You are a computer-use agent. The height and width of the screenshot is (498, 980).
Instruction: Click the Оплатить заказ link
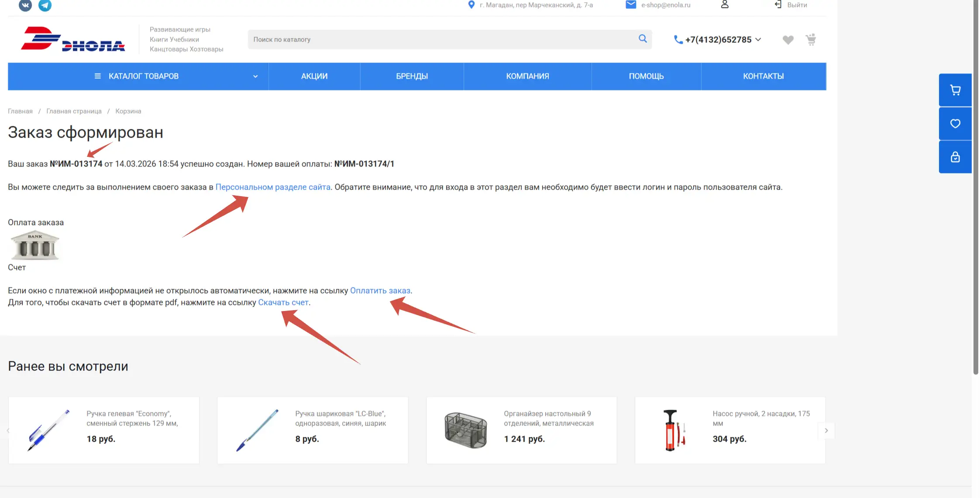click(x=380, y=290)
